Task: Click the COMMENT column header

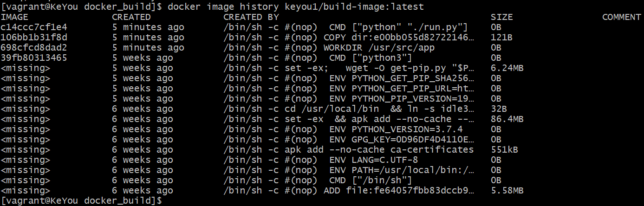Action: coord(621,17)
